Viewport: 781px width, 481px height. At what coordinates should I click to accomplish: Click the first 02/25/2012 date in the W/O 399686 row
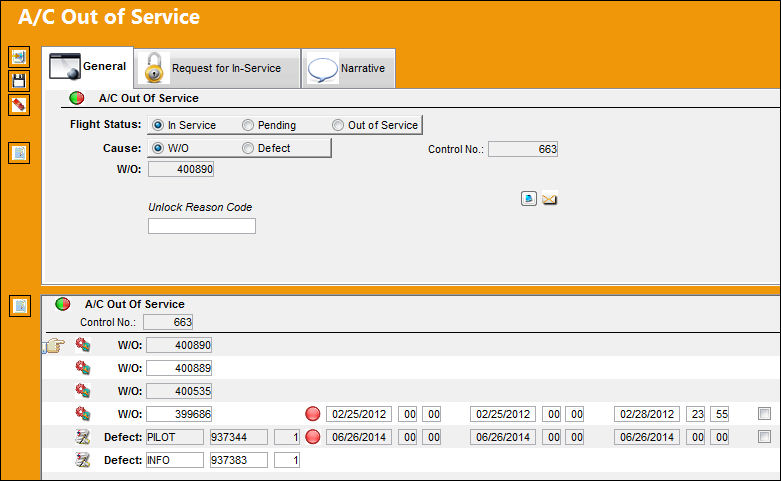coord(359,414)
